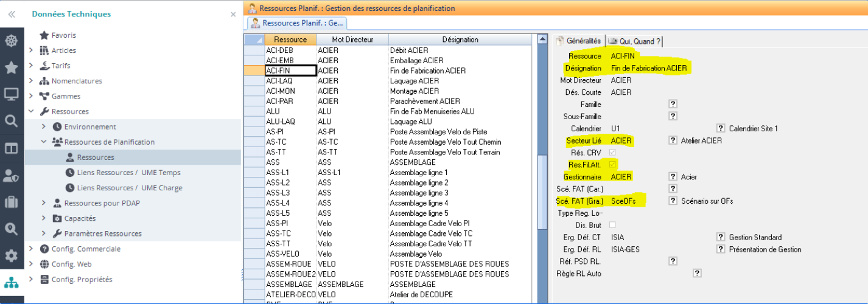Click the help icon for Règle RL Auto
868x304 pixels.
[x=697, y=273]
